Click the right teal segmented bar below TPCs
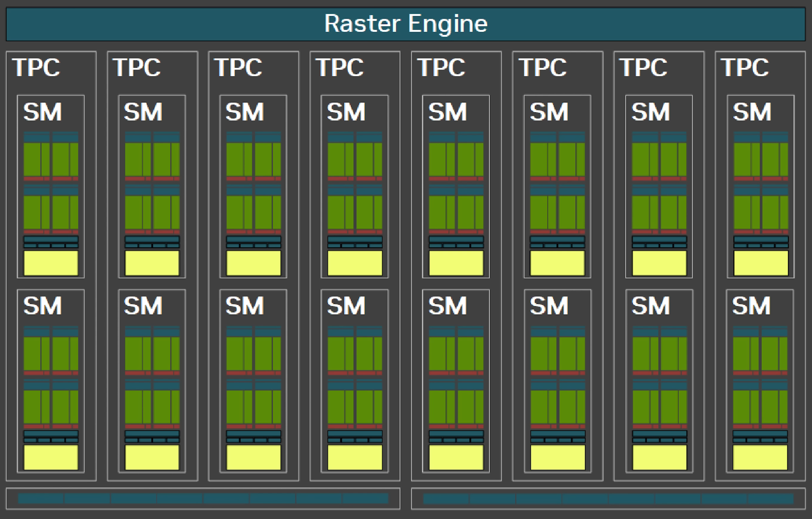 (x=608, y=499)
